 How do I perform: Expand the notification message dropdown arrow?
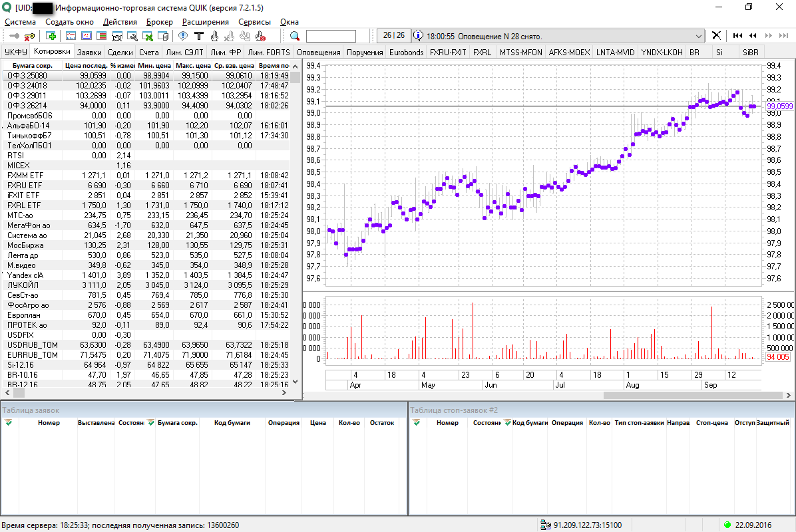point(699,36)
